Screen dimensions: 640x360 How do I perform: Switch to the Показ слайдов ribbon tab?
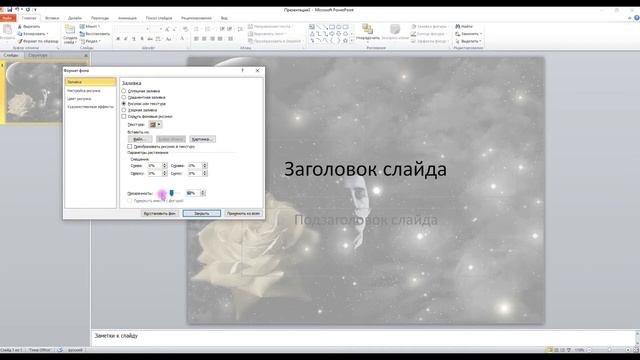(159, 18)
